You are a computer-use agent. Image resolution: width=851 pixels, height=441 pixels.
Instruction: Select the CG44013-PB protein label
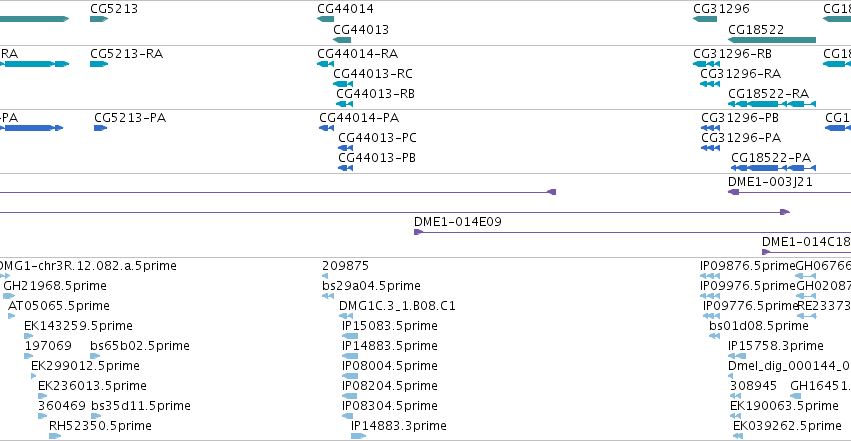coord(377,158)
